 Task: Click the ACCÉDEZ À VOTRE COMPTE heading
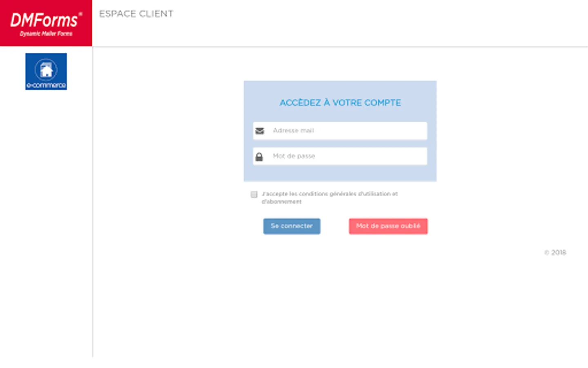tap(340, 103)
